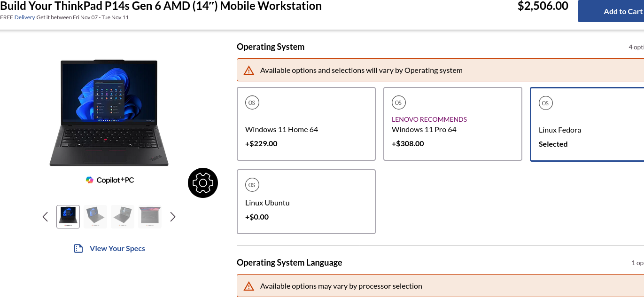The width and height of the screenshot is (644, 299).
Task: Click the View Your Specs document icon
Action: point(78,248)
